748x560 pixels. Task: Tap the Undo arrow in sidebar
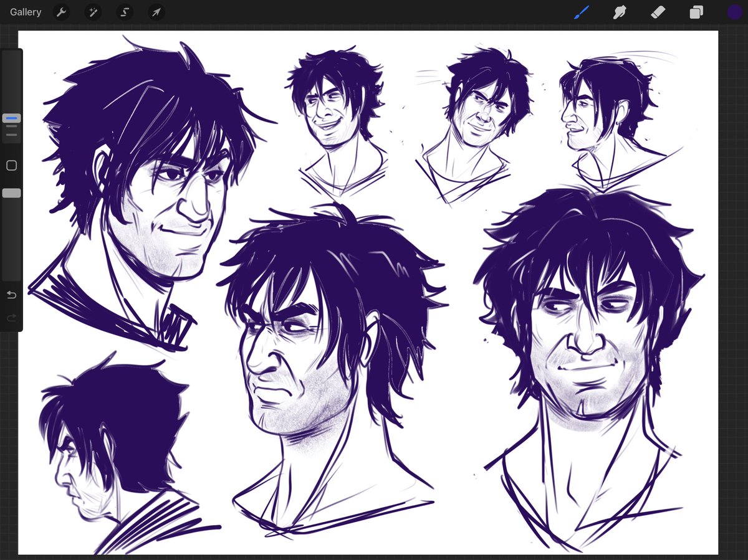pos(11,295)
